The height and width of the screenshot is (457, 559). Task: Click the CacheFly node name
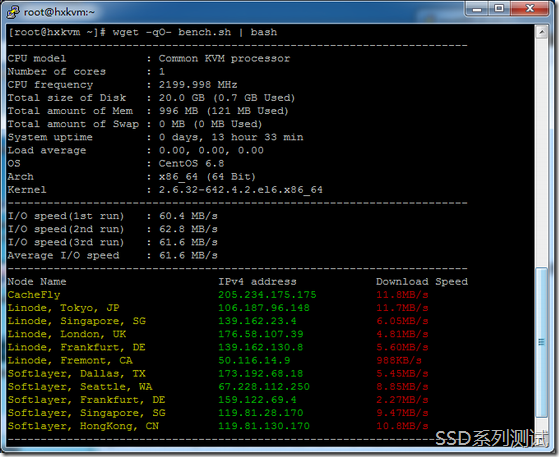point(34,295)
